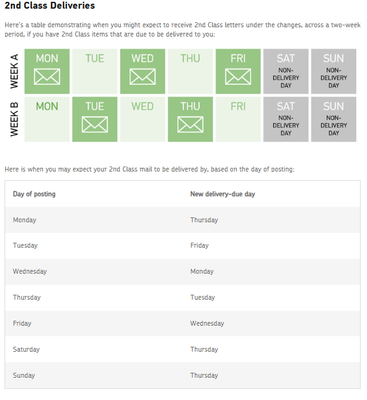Click the Week A Thursday light green tile

(190, 71)
